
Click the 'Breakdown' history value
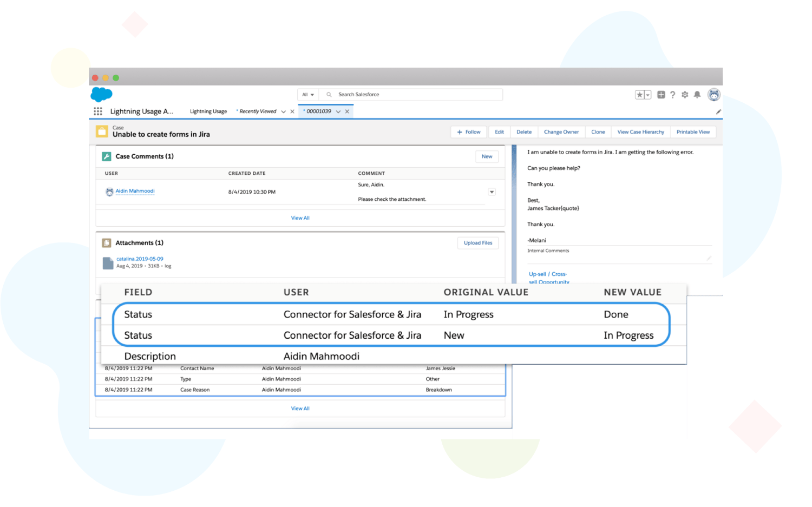coord(439,390)
